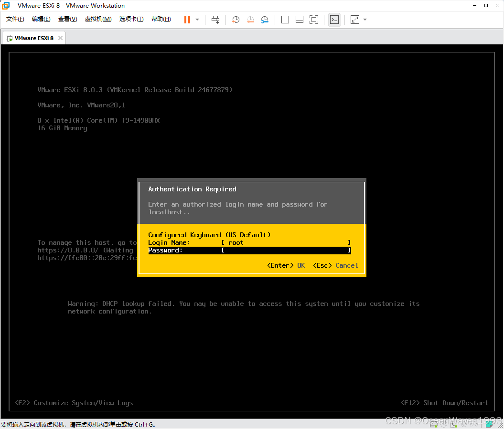Minimize the VMware Workstation window
Screen dimensions: 504x429
[474, 5]
